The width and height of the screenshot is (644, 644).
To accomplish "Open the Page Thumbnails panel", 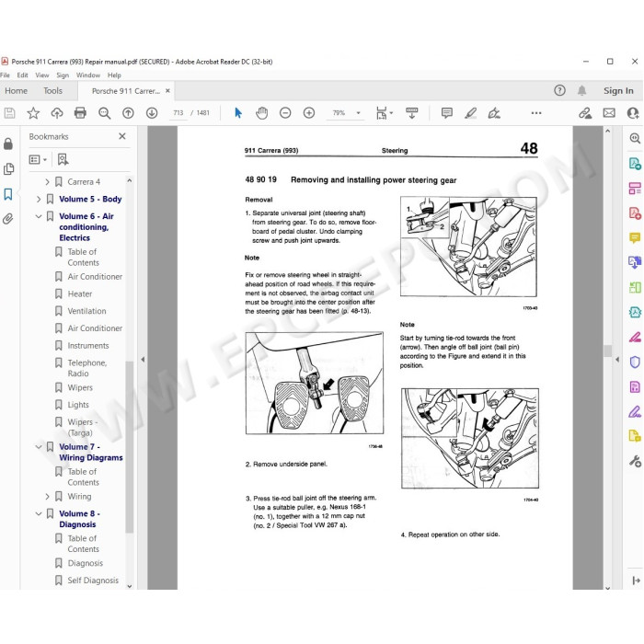I will coord(8,168).
